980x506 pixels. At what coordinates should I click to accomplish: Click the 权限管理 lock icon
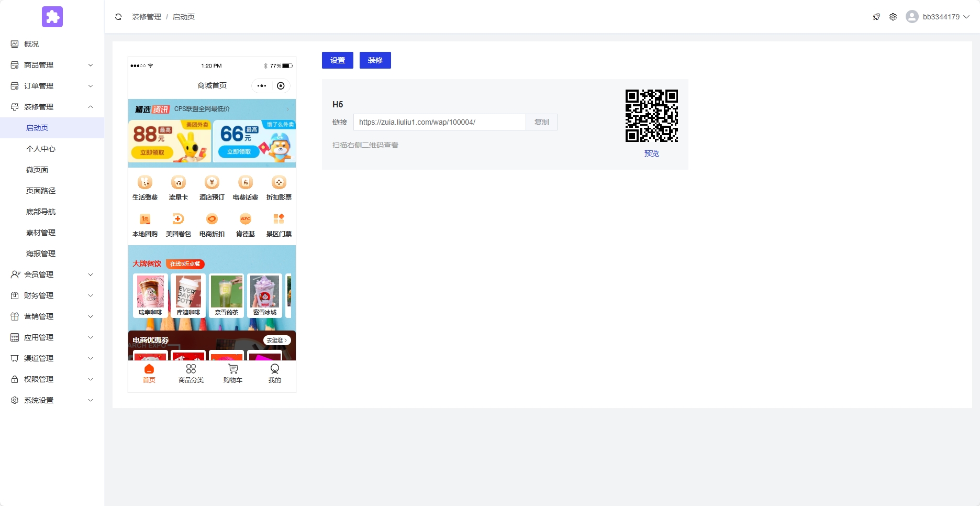[x=15, y=379]
